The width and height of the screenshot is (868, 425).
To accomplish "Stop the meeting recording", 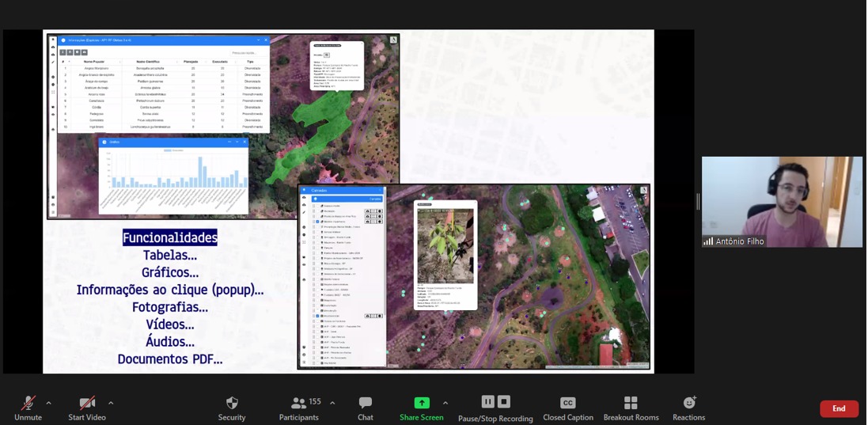I will click(x=504, y=402).
